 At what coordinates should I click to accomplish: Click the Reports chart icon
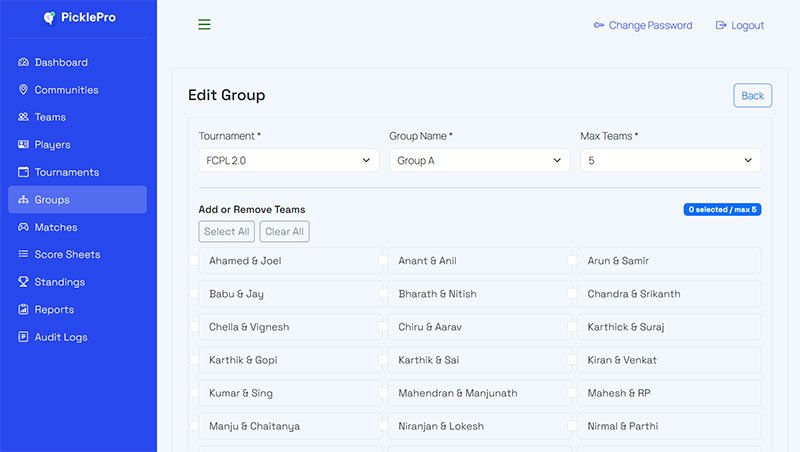click(23, 309)
